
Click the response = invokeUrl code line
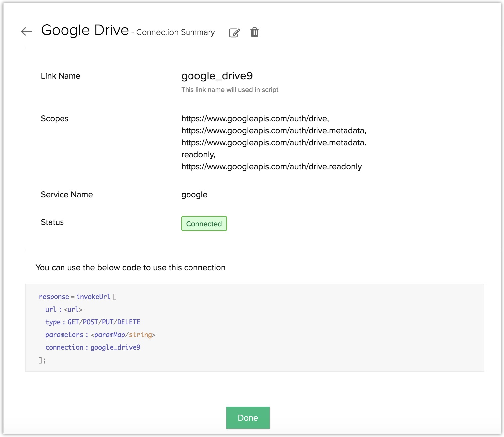click(x=77, y=297)
